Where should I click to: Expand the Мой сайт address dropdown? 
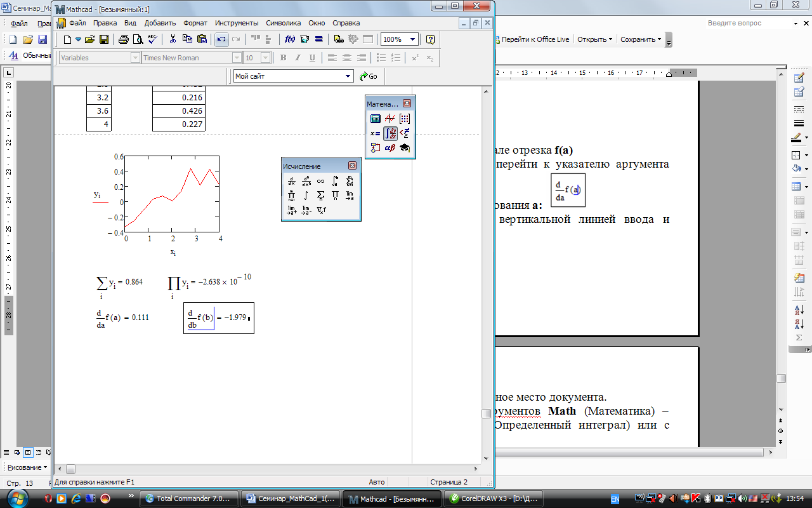pos(348,76)
